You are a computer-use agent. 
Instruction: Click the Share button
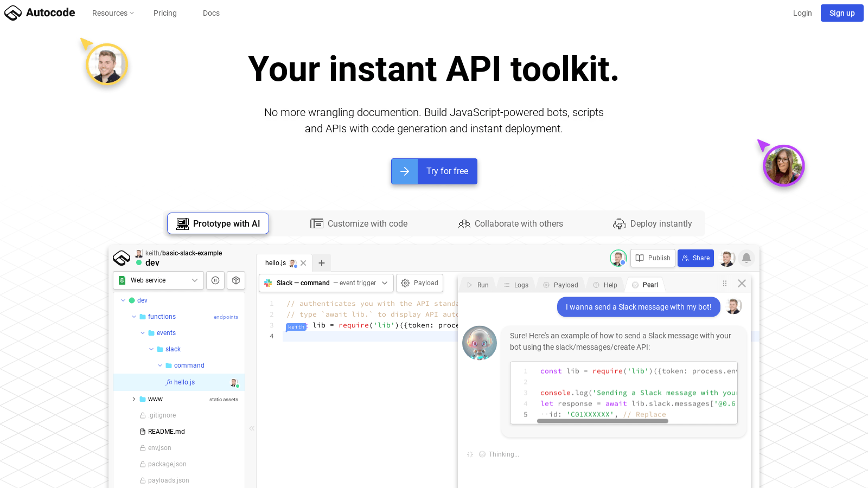click(696, 258)
